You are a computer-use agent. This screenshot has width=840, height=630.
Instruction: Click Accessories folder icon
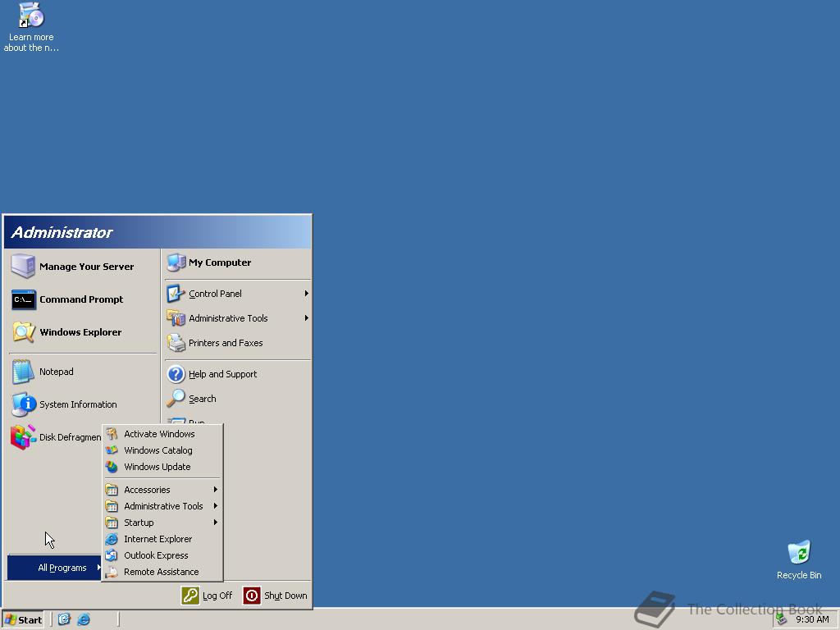pyautogui.click(x=112, y=490)
